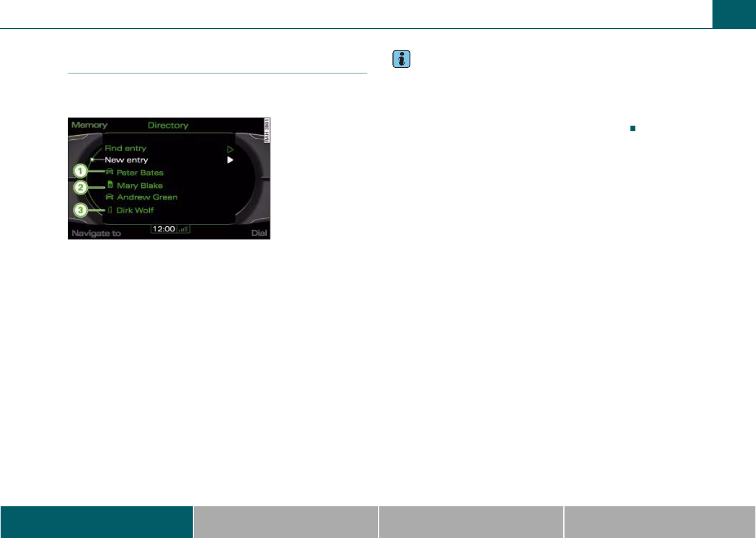Select the Andrew Green directory entry
The width and height of the screenshot is (756, 538).
pos(147,197)
